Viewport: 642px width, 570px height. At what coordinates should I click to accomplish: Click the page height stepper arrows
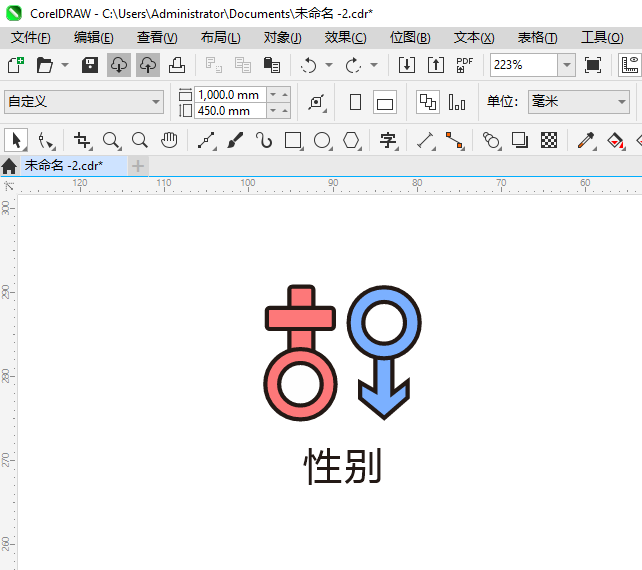click(x=279, y=111)
